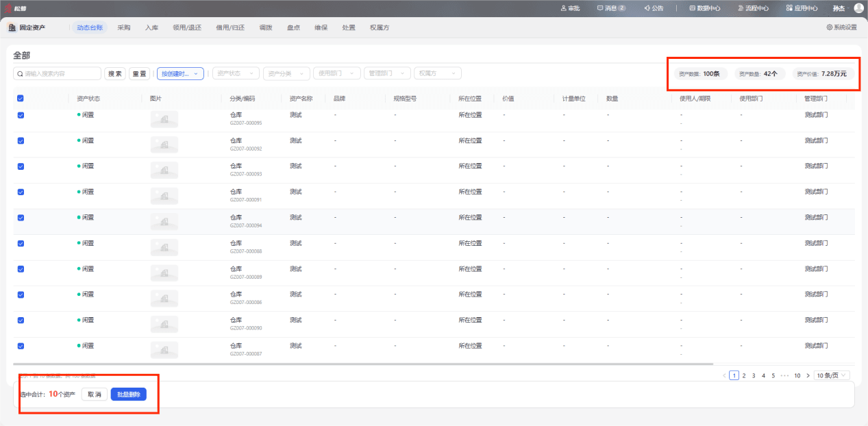
Task: Toggle the select-all checkbox in table header
Action: (21, 98)
